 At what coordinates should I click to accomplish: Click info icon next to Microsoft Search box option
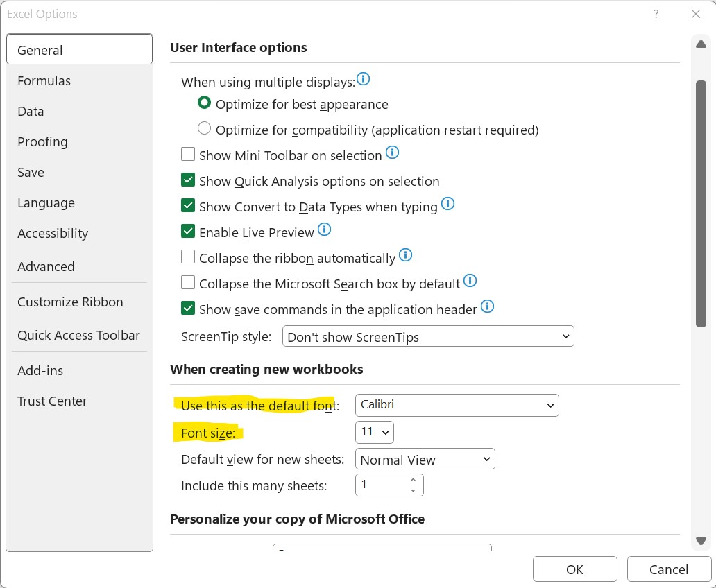click(470, 281)
